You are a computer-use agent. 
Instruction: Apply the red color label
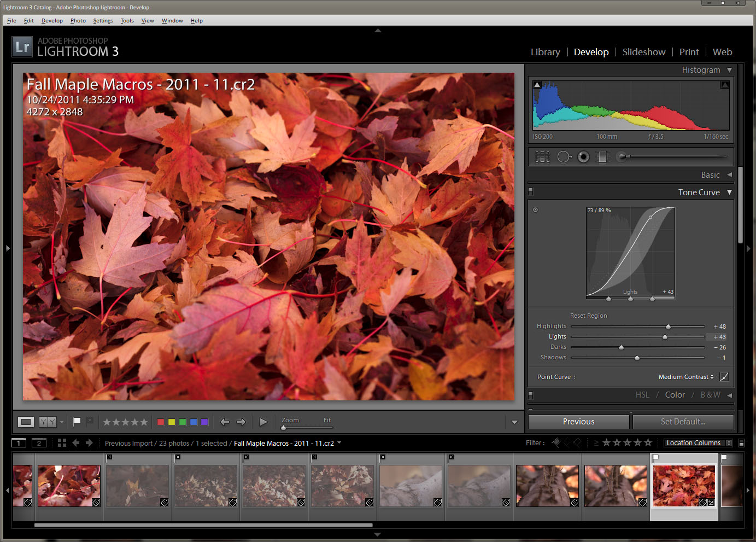[x=161, y=422]
